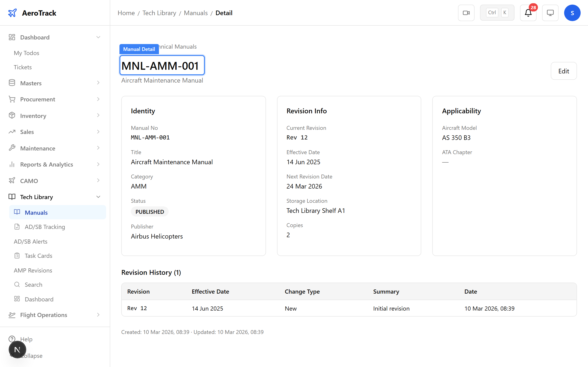This screenshot has width=588, height=367.
Task: Click the monitor display icon
Action: tap(550, 13)
